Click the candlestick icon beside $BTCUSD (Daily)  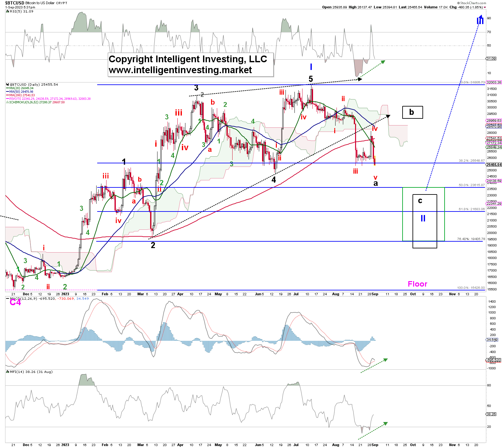pyautogui.click(x=7, y=84)
